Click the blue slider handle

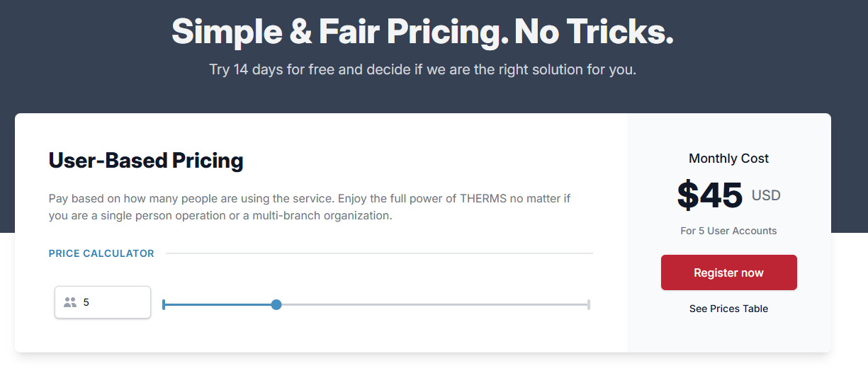[x=276, y=304]
